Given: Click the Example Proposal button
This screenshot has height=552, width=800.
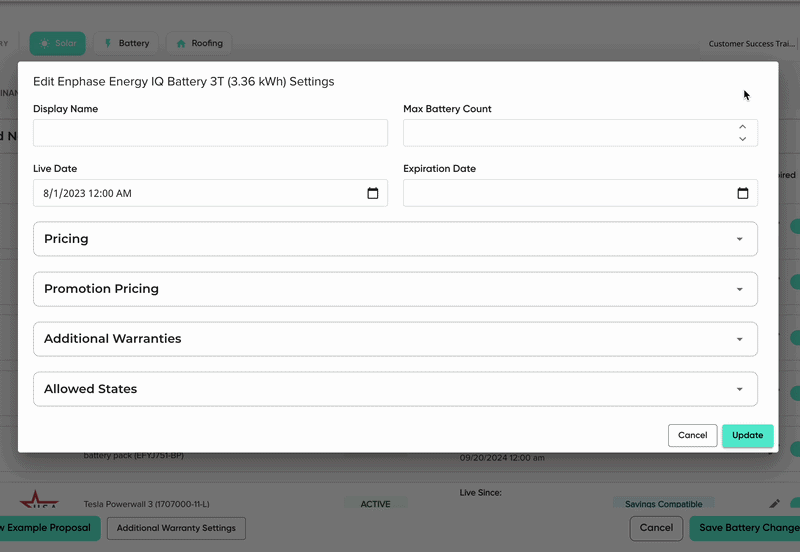Looking at the screenshot, I should coord(49,528).
